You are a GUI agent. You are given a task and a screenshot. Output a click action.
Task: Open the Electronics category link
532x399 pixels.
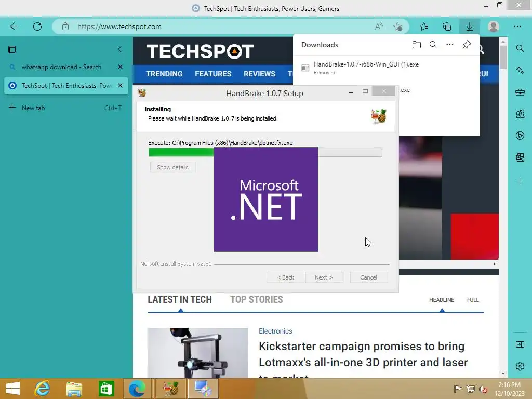[275, 331]
